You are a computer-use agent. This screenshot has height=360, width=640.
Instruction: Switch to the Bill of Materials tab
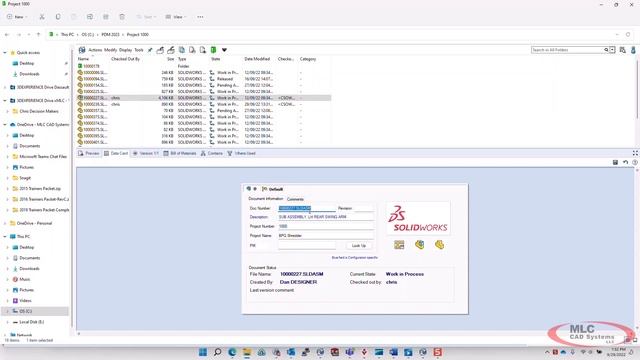[180, 153]
